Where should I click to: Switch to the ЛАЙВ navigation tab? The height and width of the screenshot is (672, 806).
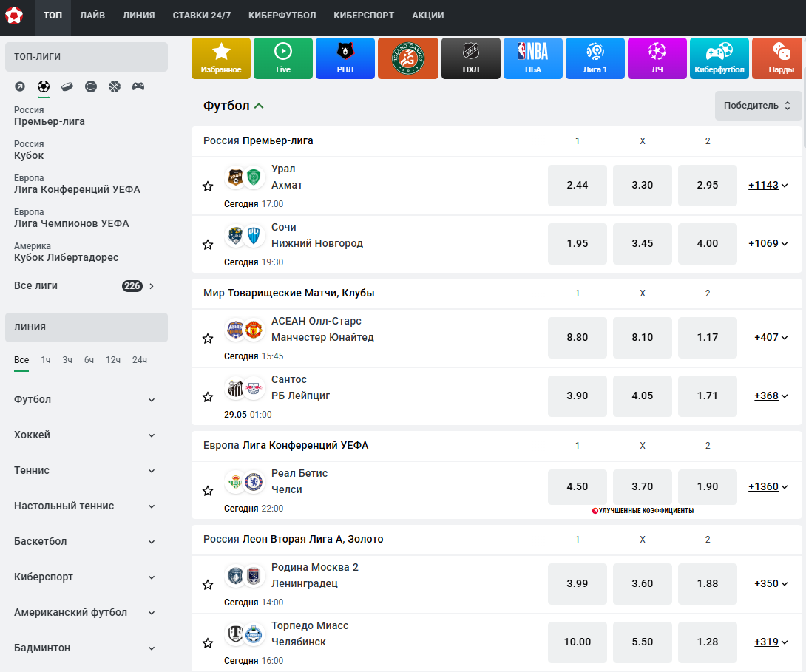click(x=92, y=16)
